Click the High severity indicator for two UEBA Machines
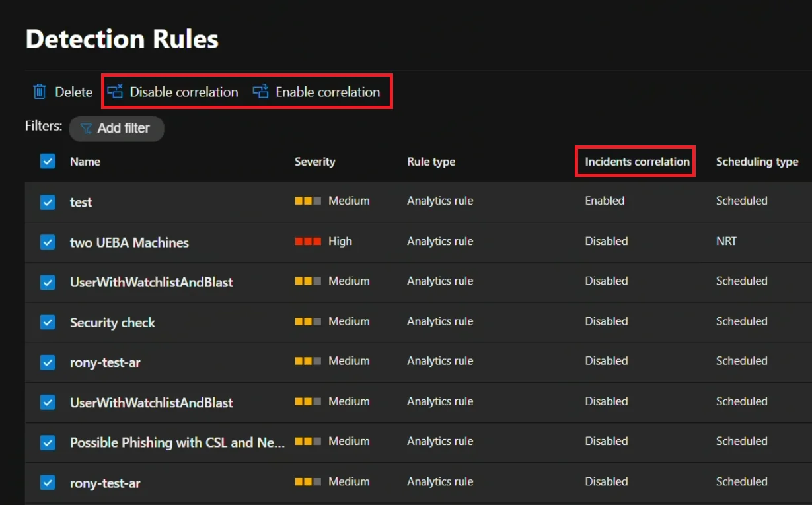Image resolution: width=812 pixels, height=505 pixels. click(307, 242)
